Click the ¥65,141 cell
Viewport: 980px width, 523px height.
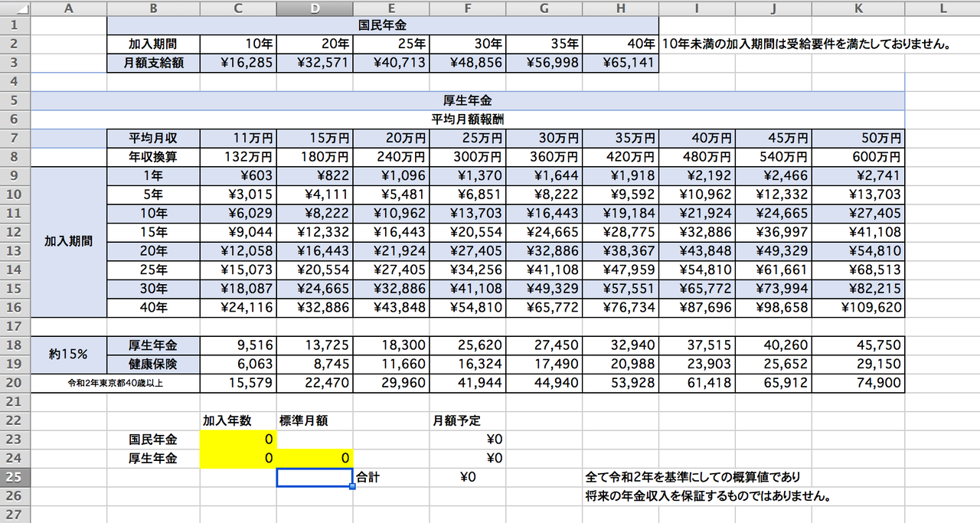pyautogui.click(x=621, y=63)
